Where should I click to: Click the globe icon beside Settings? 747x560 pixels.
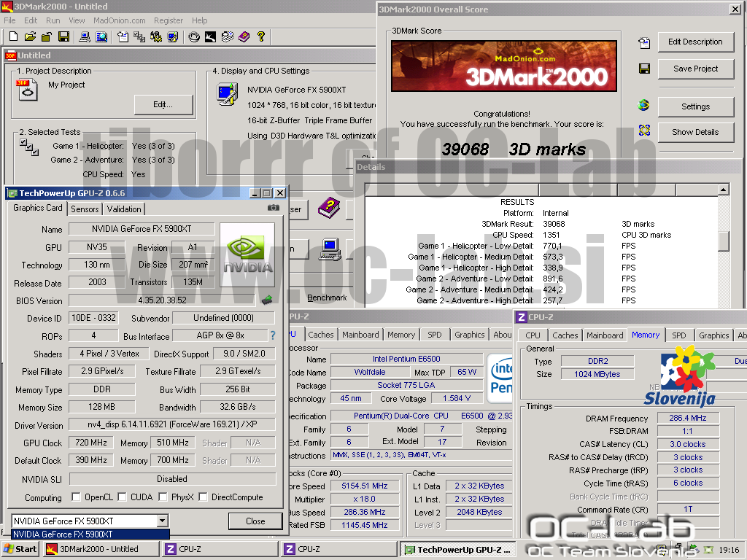(x=644, y=105)
